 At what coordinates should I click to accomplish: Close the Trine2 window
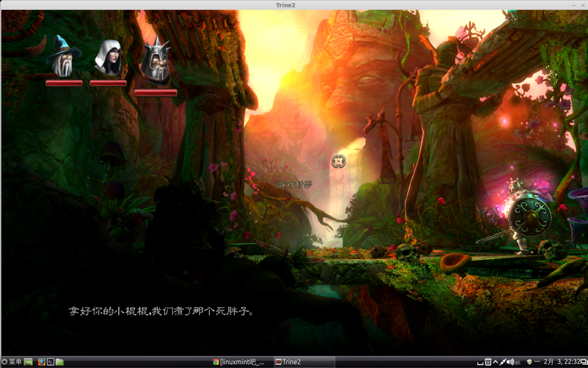[x=583, y=5]
